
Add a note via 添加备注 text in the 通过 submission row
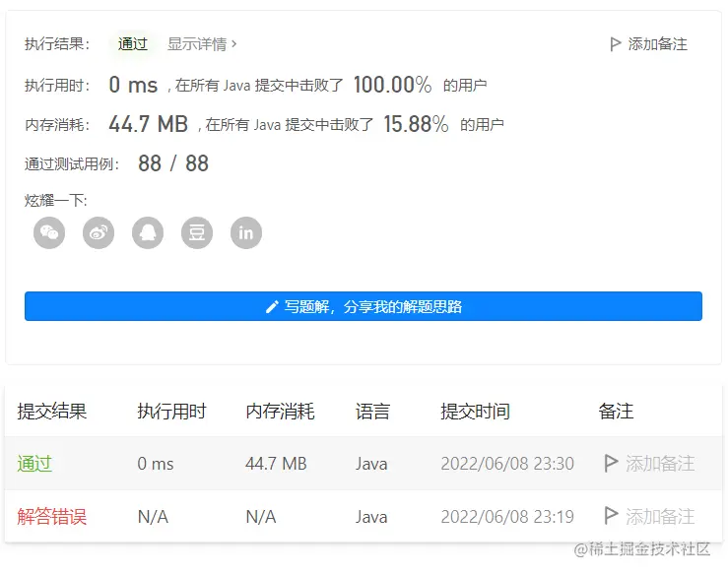(x=660, y=463)
